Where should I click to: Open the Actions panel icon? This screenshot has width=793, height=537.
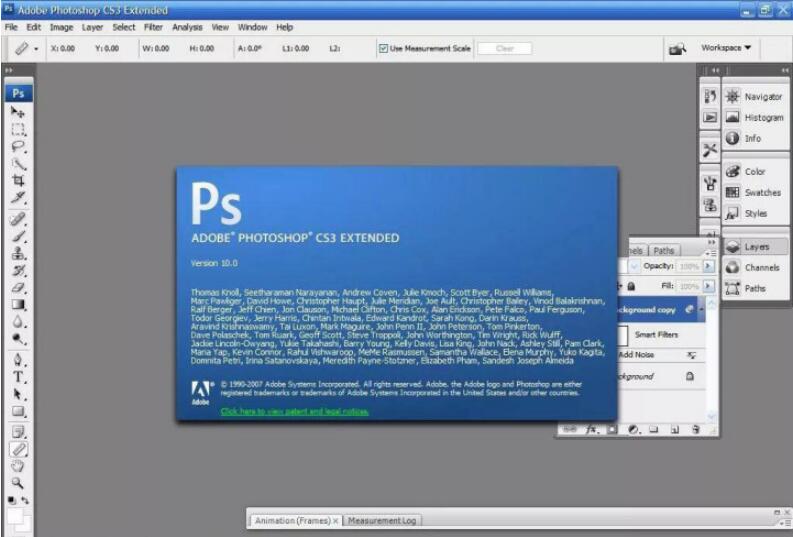click(710, 117)
